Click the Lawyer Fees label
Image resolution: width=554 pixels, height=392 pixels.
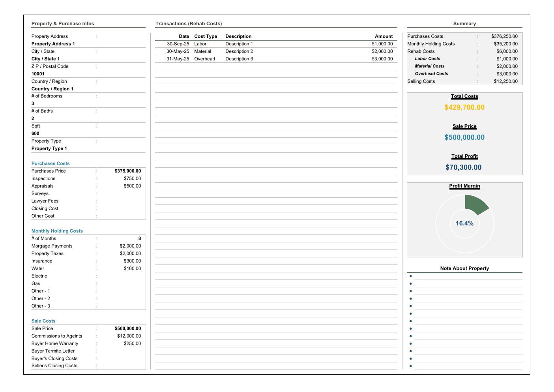coord(45,201)
